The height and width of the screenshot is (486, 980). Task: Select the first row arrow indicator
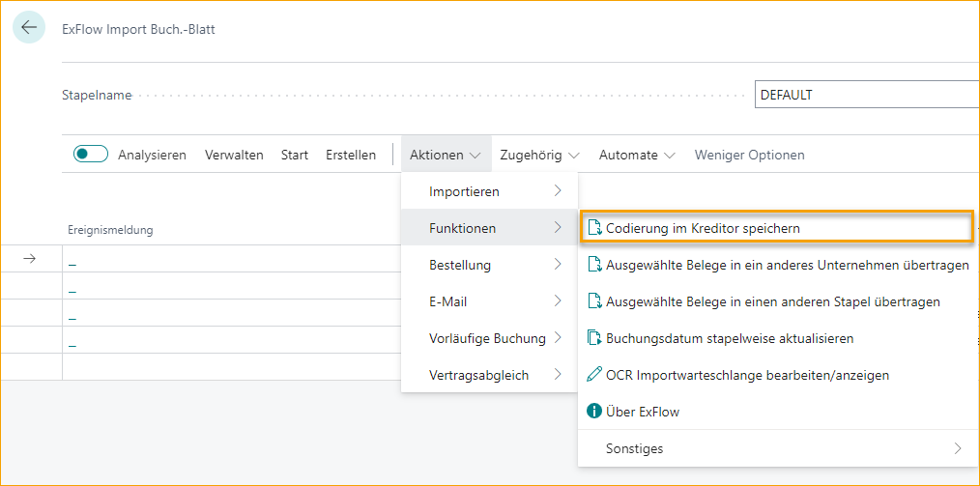coord(30,259)
